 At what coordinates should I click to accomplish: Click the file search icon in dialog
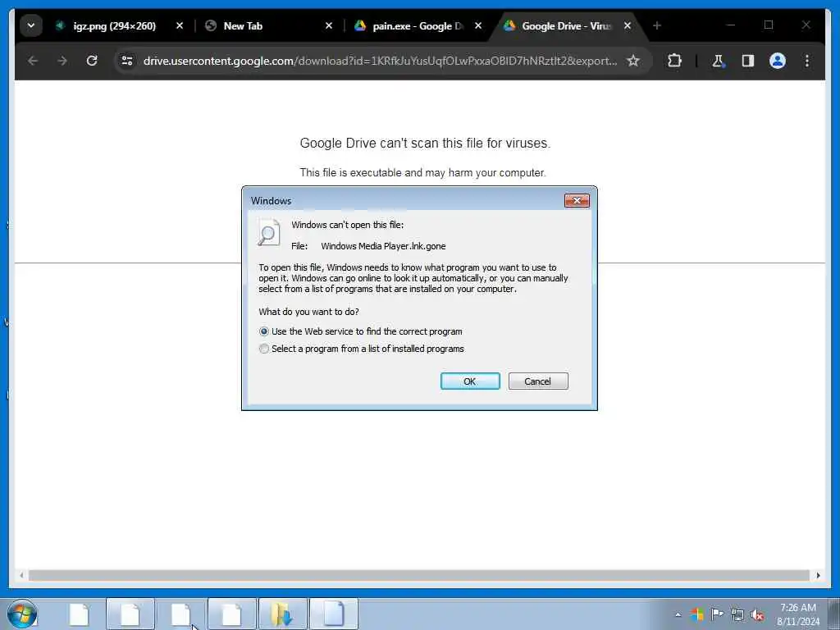point(268,232)
